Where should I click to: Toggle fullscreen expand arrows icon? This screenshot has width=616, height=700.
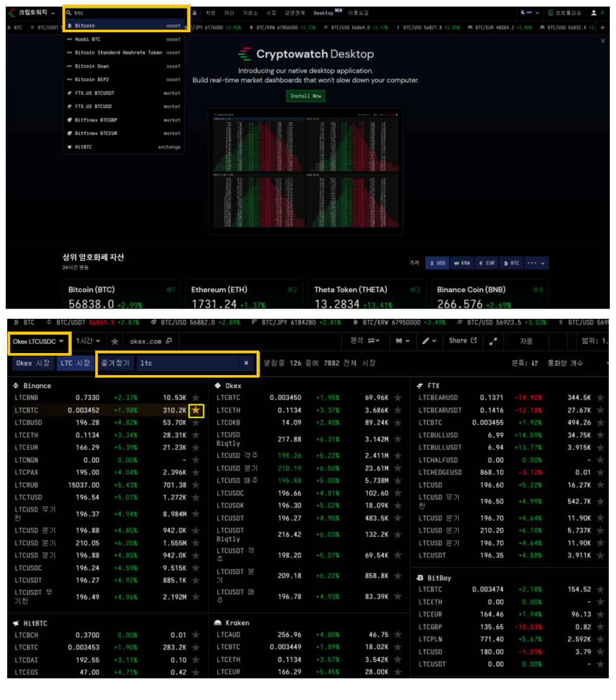pyautogui.click(x=493, y=341)
